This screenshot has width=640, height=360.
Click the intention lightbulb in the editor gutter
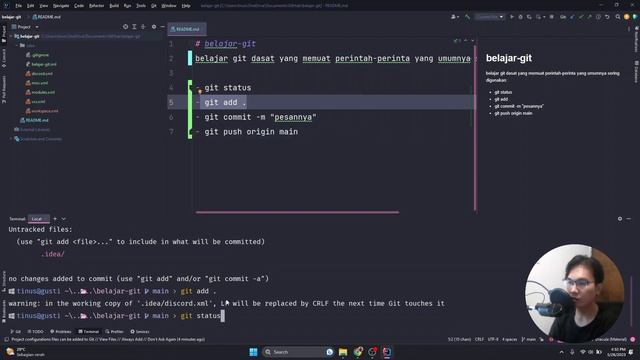point(200,92)
